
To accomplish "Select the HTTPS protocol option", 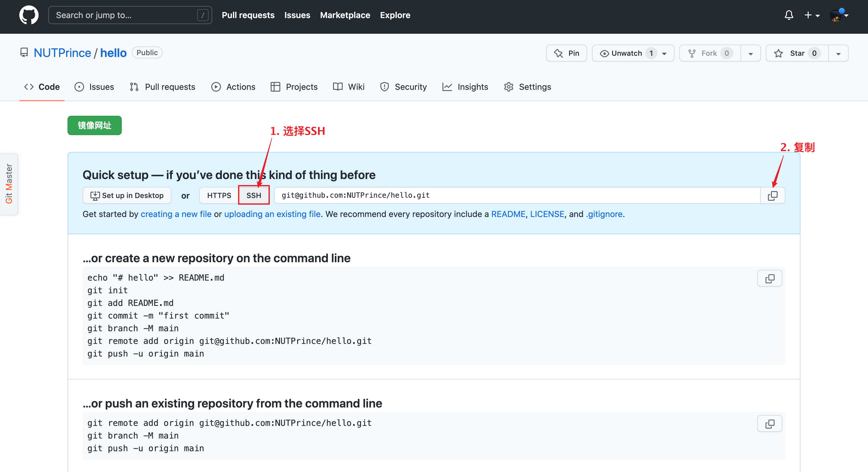I will tap(219, 195).
